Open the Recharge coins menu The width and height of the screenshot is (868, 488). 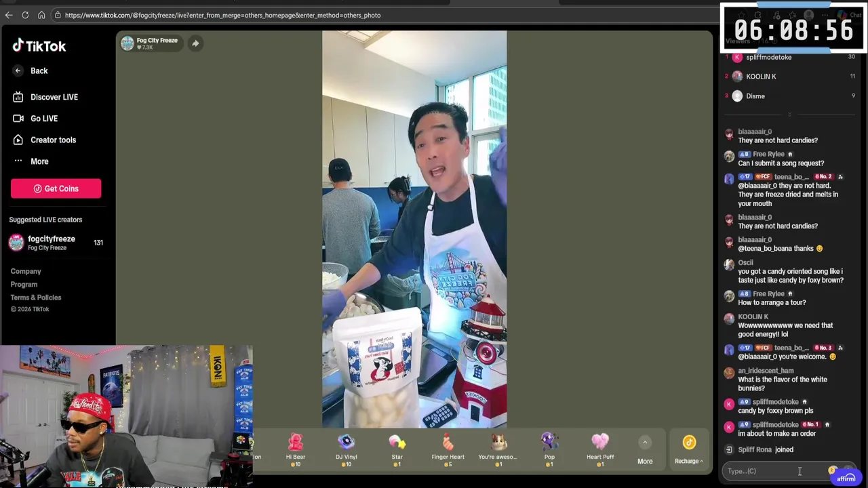point(689,451)
